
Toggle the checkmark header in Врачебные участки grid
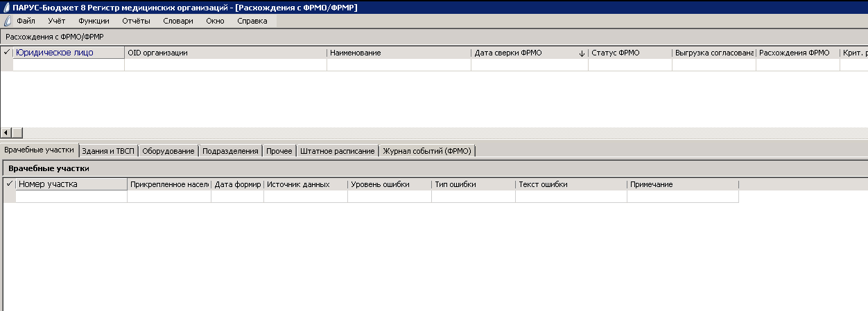pos(9,184)
